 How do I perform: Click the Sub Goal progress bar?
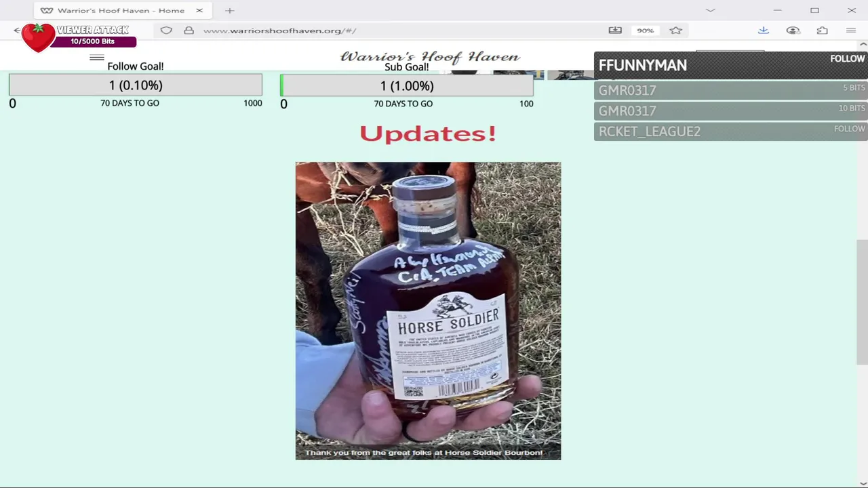(407, 85)
